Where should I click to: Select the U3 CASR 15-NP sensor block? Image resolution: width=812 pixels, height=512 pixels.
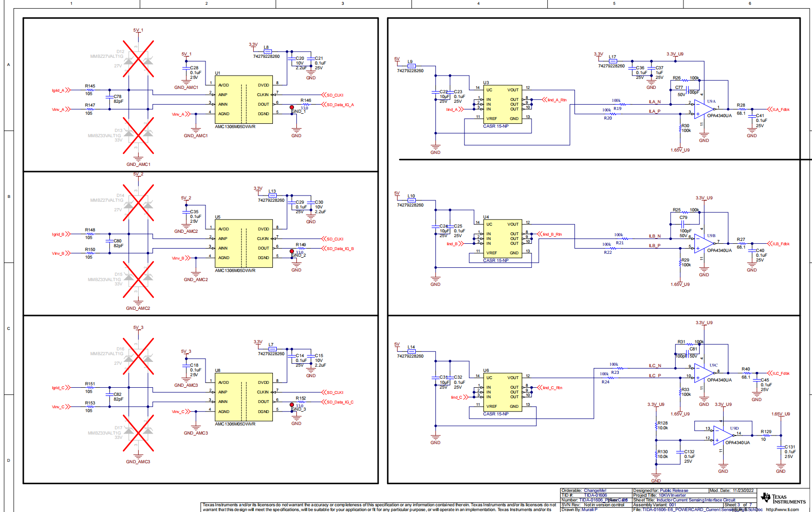(502, 104)
